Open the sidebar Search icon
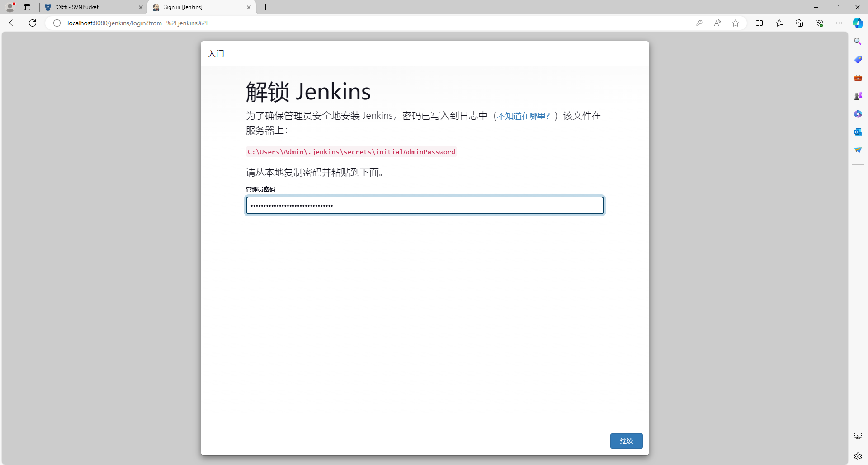This screenshot has height=465, width=868. point(858,42)
